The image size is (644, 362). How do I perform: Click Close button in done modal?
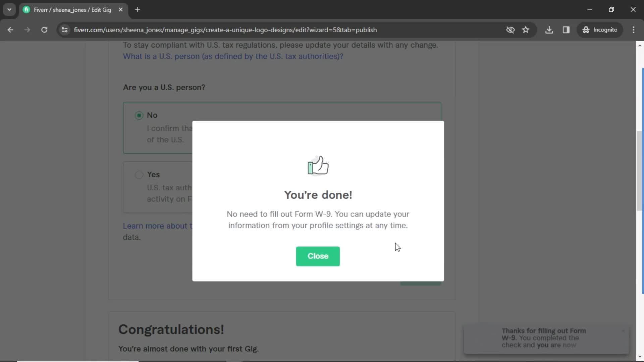318,256
